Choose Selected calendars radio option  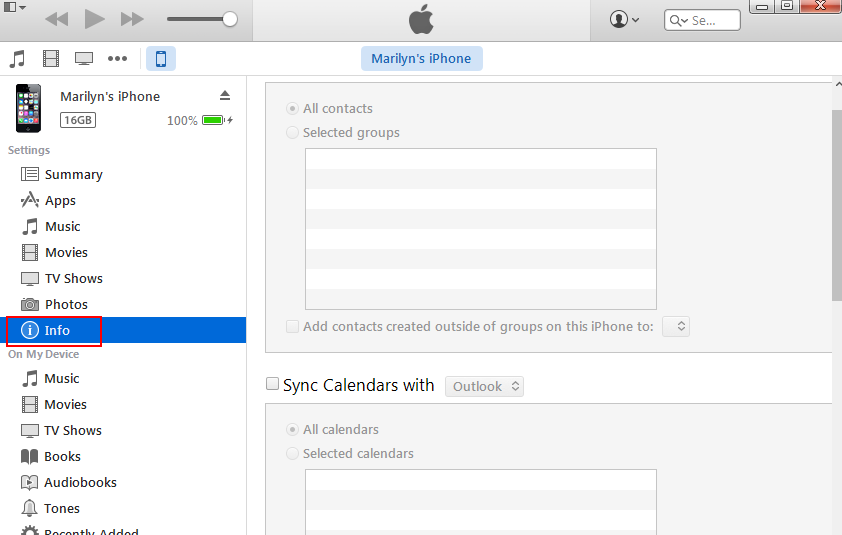click(x=292, y=454)
